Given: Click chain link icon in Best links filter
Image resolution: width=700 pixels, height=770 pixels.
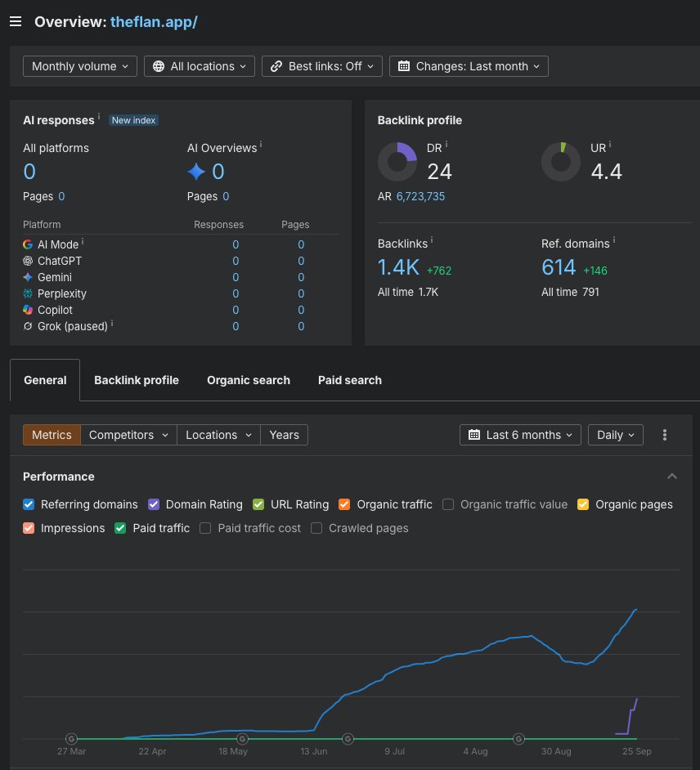Looking at the screenshot, I should click(276, 66).
